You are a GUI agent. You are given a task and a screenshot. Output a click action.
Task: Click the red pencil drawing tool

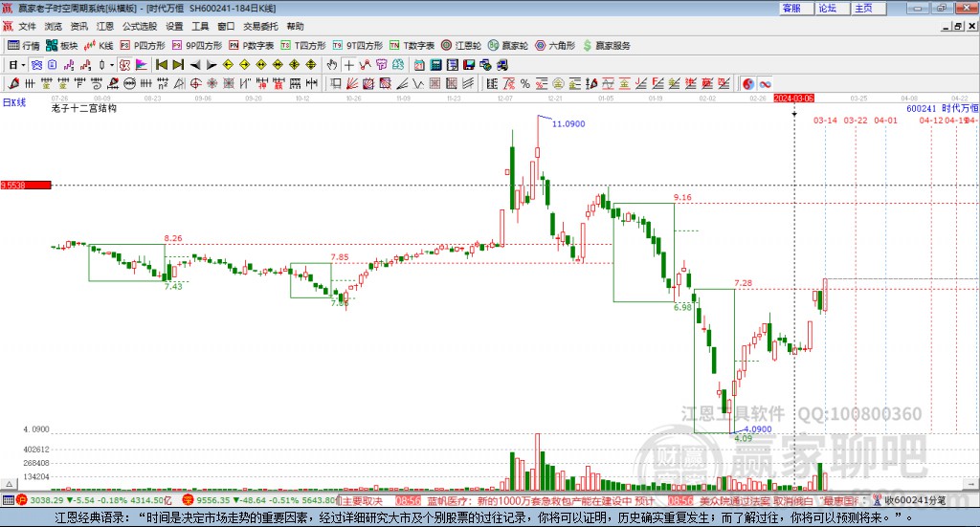13,83
